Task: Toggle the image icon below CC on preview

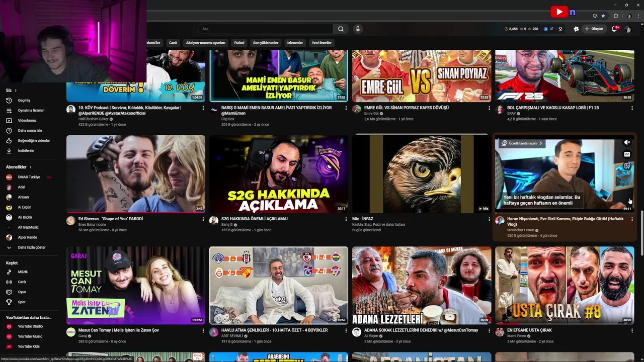Action: [x=627, y=166]
